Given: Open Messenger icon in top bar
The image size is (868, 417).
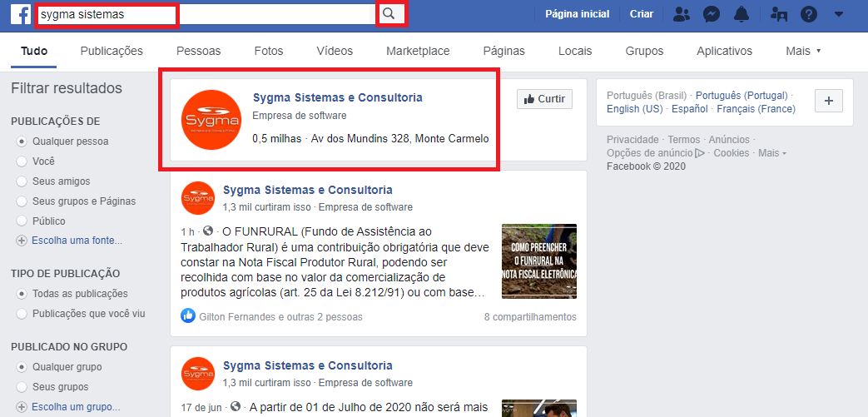Looking at the screenshot, I should coord(712,14).
